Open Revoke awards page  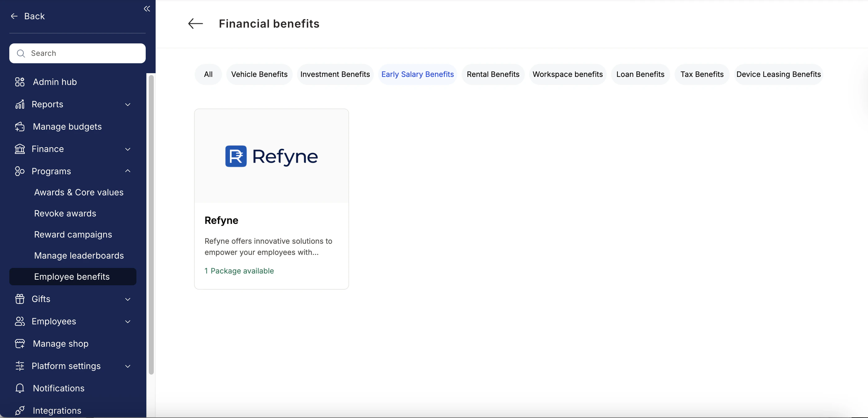(65, 213)
